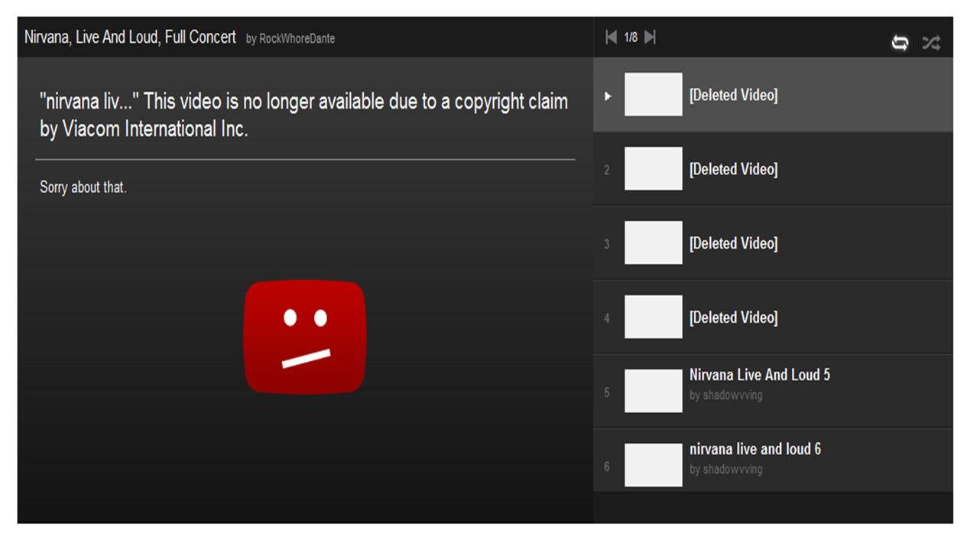Screen dimensions: 980x547
Task: Click the now-playing arrow on first item
Action: [608, 96]
